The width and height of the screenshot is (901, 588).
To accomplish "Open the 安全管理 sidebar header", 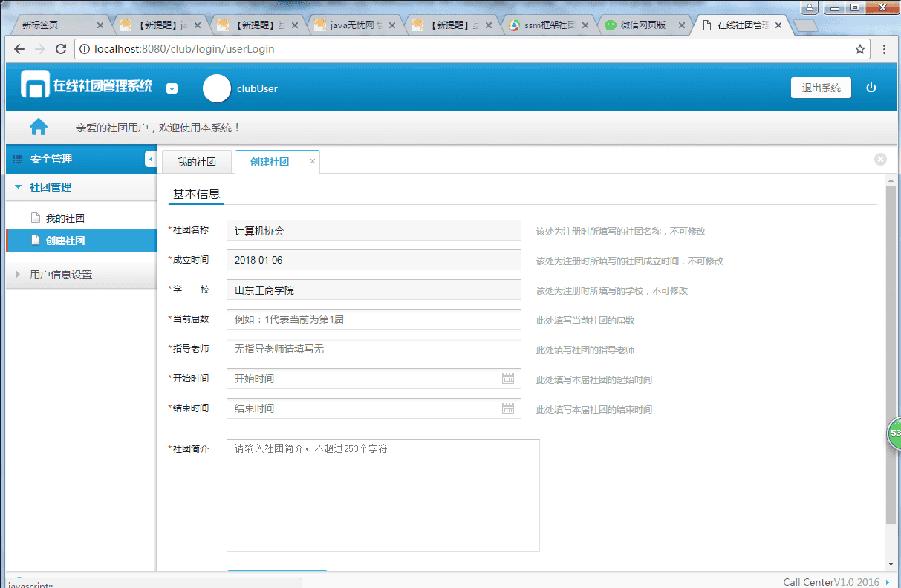I will coord(51,159).
